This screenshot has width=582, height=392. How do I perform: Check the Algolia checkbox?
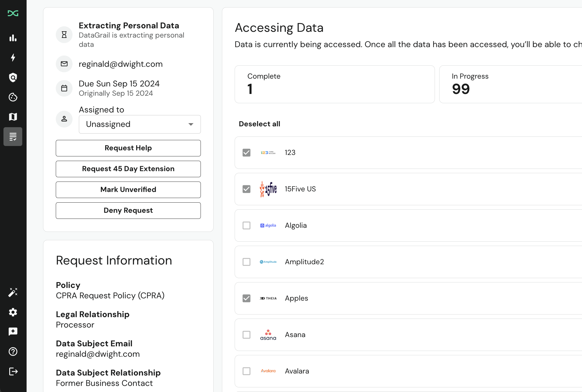(246, 225)
